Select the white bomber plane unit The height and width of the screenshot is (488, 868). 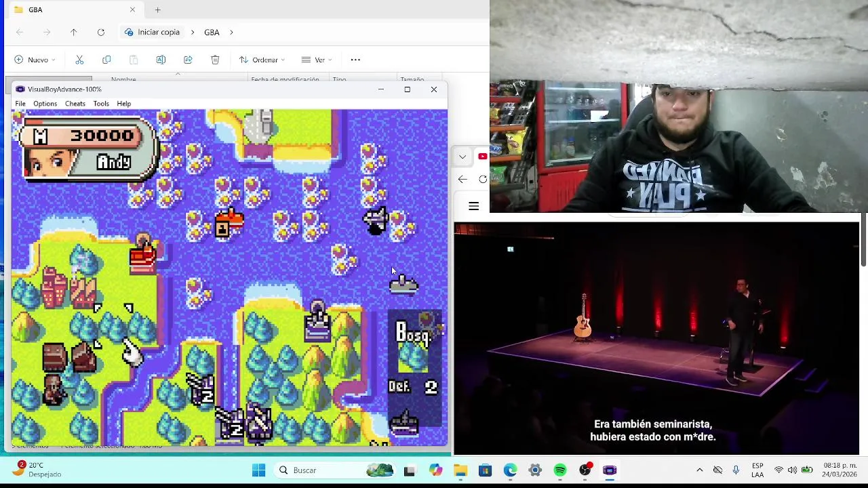375,221
